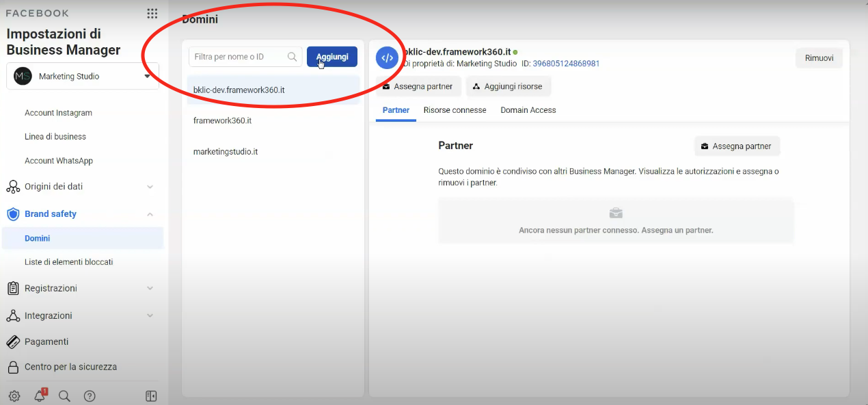Click the Rimuovi button

[x=819, y=58]
